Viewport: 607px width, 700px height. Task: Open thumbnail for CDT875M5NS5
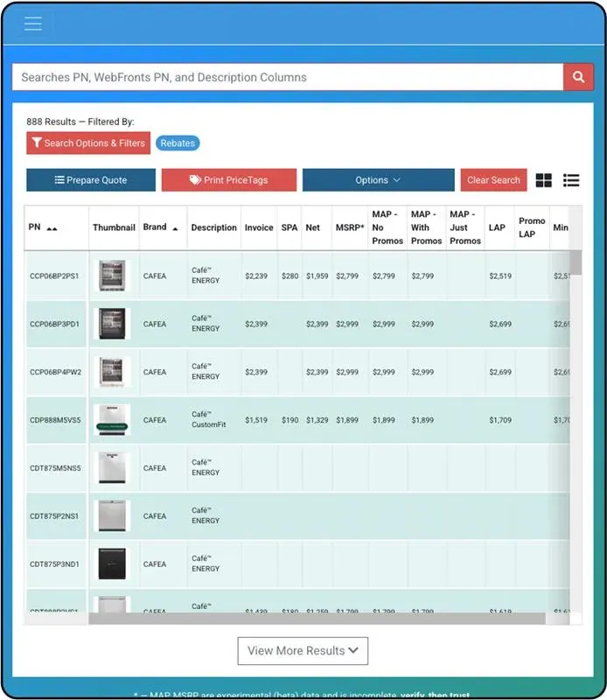coord(112,468)
